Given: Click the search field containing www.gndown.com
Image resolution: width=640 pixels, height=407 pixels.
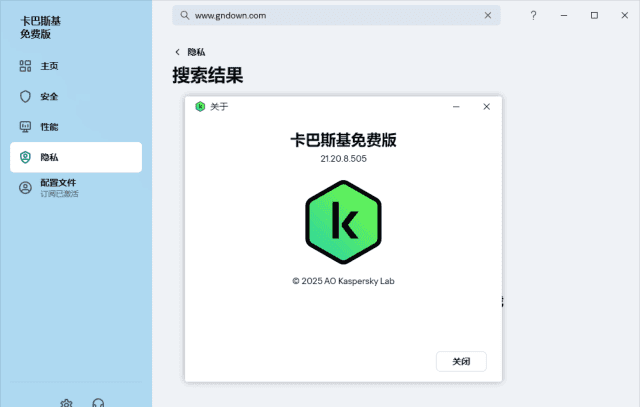Looking at the screenshot, I should [336, 16].
